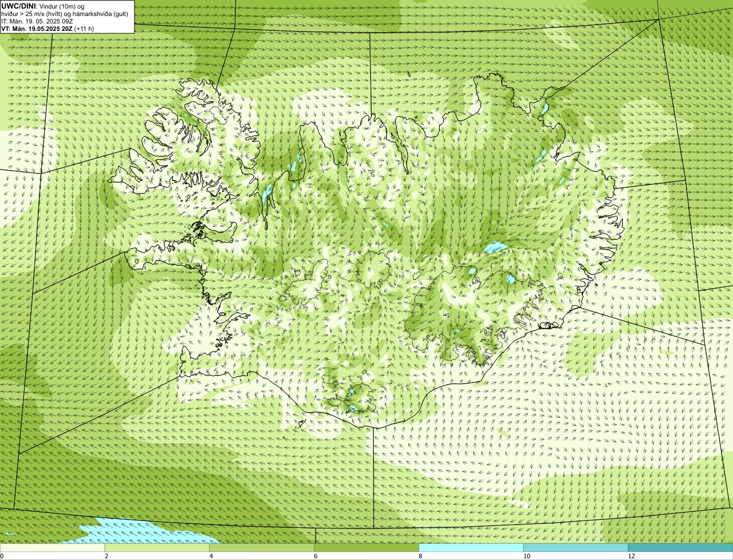The height and width of the screenshot is (560, 733).
Task: Click the pale 0–2 m/s color scale segment
Action: (53, 548)
